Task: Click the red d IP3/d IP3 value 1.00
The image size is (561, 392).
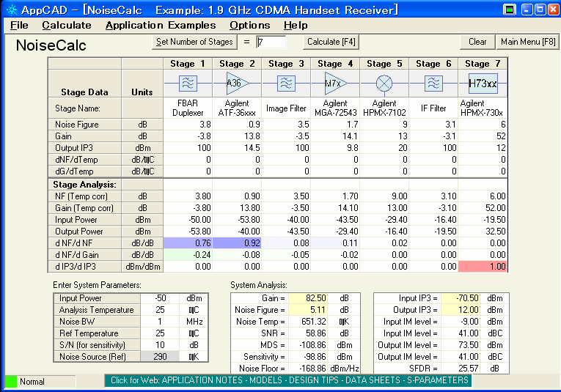Action: (483, 267)
